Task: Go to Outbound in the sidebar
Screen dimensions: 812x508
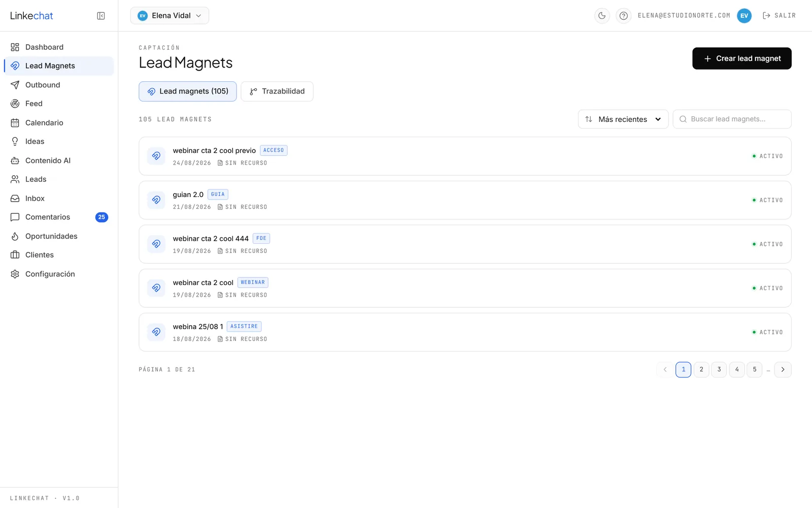Action: tap(59, 85)
